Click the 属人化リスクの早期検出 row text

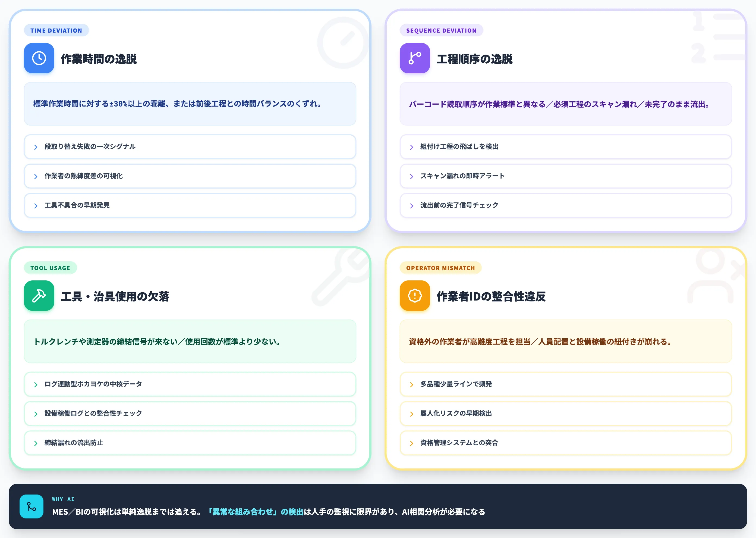point(456,414)
